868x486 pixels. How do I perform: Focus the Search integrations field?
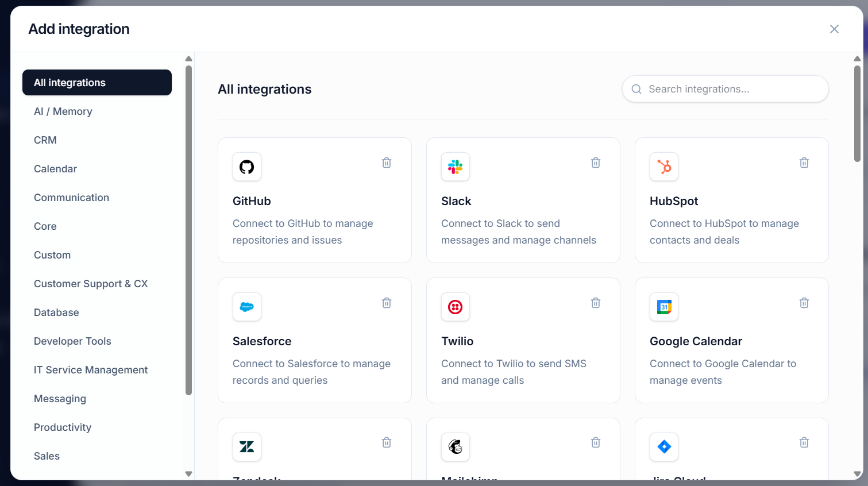click(725, 89)
